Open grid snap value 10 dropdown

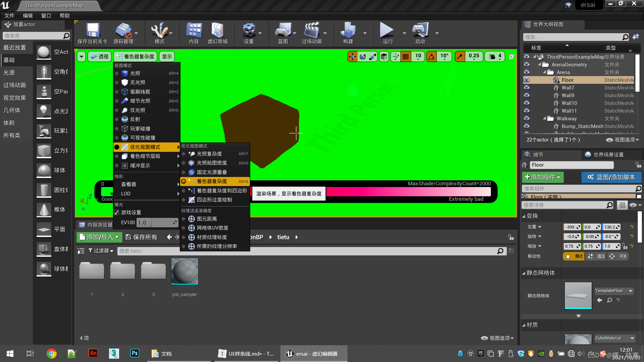(x=418, y=57)
